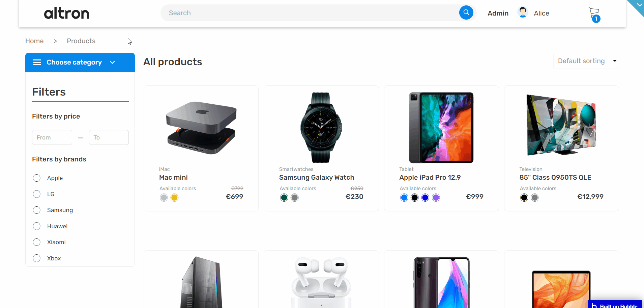Go to the Home breadcrumb

click(x=34, y=41)
